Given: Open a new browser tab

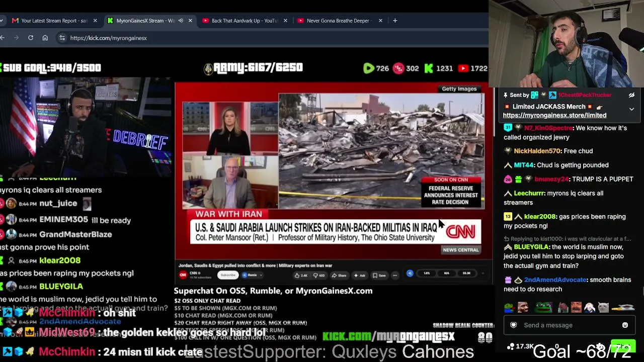Looking at the screenshot, I should point(395,21).
